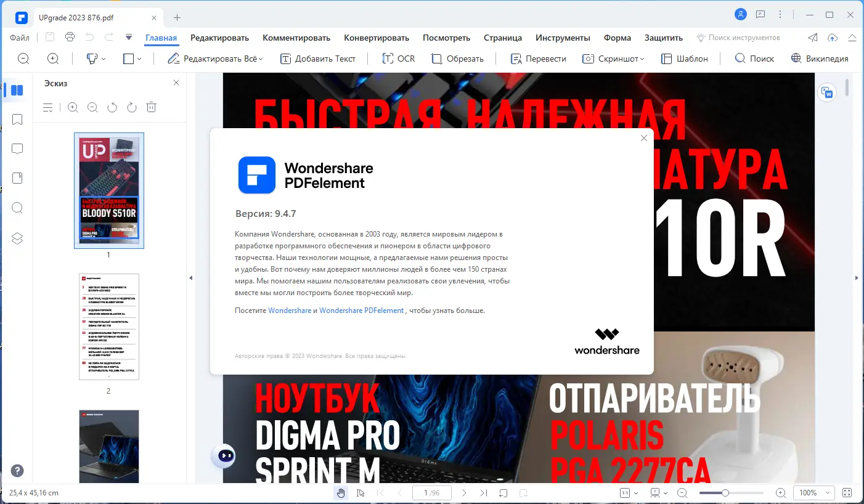Collapse the ribbon with the chevron
The width and height of the screenshot is (864, 504).
852,38
